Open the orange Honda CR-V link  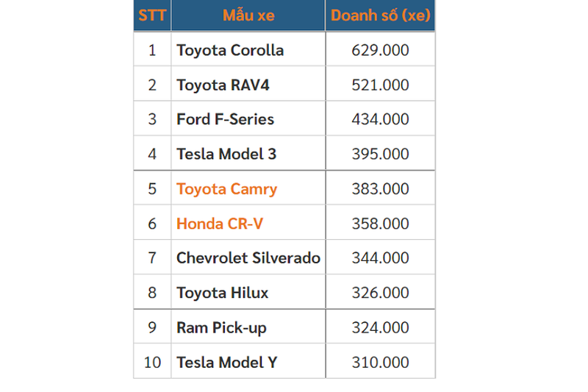click(x=219, y=224)
